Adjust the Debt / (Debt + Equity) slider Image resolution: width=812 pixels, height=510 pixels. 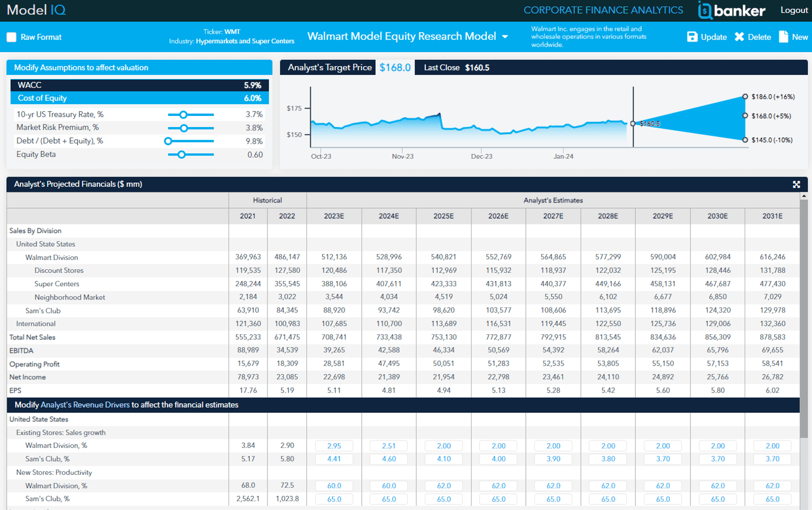168,141
